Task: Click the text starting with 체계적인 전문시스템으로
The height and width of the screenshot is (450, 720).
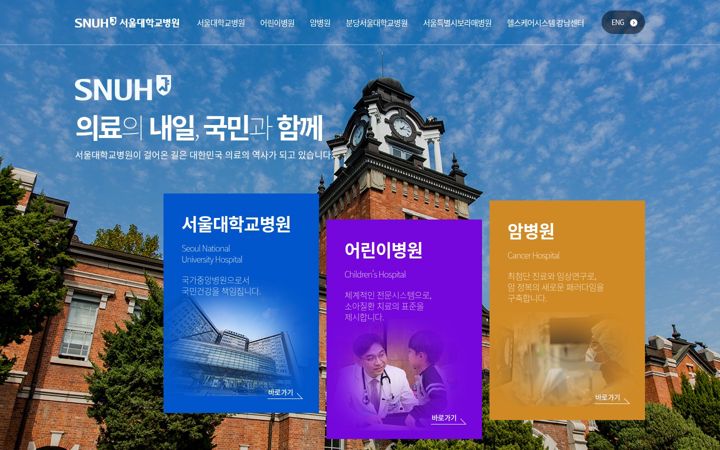Action: (388, 306)
